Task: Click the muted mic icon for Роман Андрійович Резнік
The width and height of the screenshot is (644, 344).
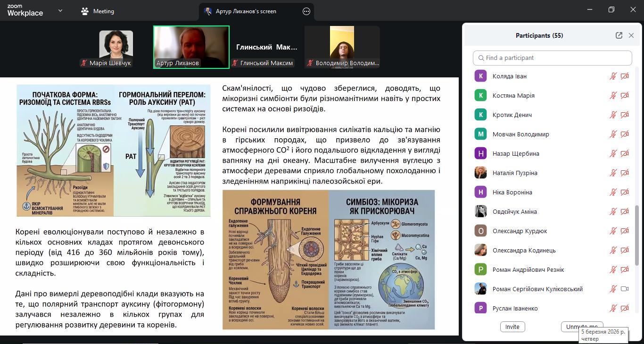Action: pyautogui.click(x=613, y=269)
